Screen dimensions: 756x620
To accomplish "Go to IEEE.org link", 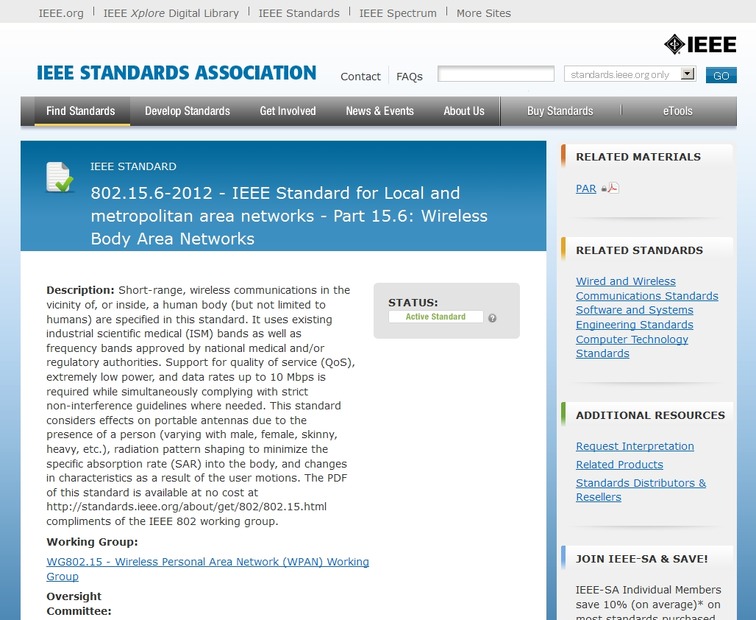I will tap(61, 13).
